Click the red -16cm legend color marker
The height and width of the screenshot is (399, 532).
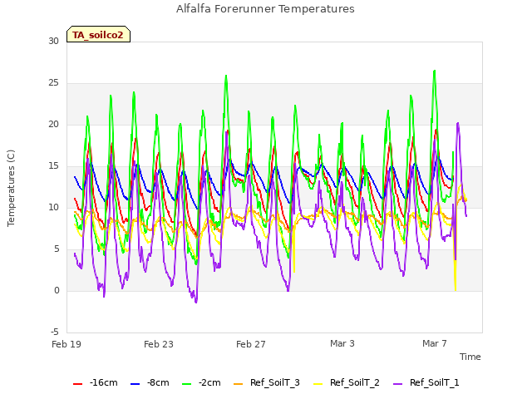[x=77, y=384]
